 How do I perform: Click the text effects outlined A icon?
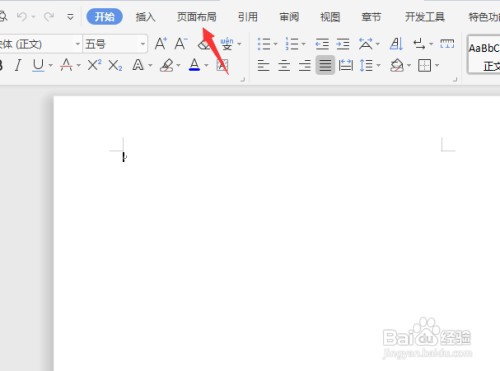pos(138,65)
